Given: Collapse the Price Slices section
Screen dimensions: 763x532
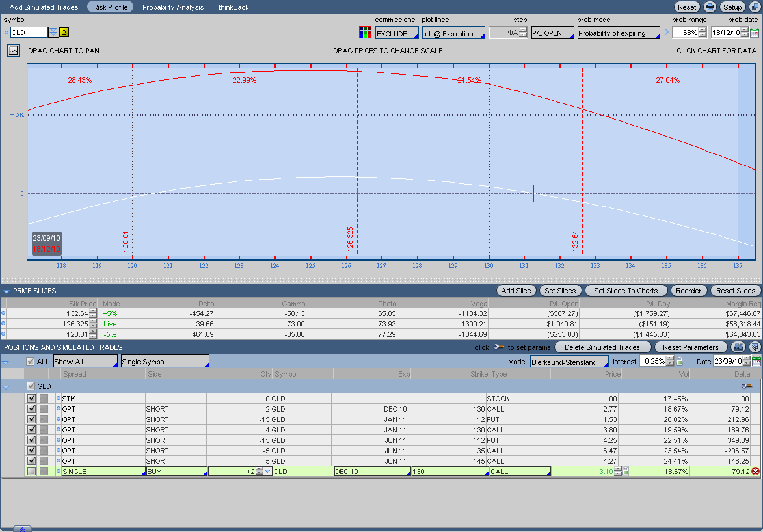Looking at the screenshot, I should (7, 291).
